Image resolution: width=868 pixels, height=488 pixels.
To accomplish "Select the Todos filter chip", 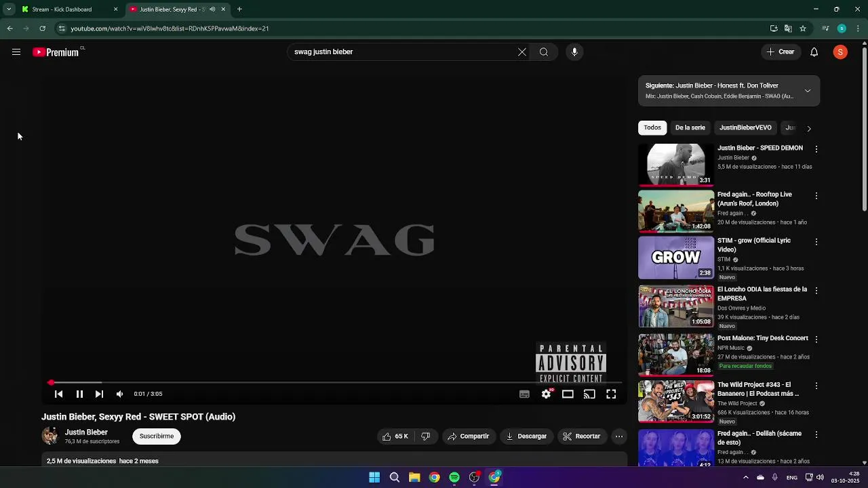I will pos(652,128).
